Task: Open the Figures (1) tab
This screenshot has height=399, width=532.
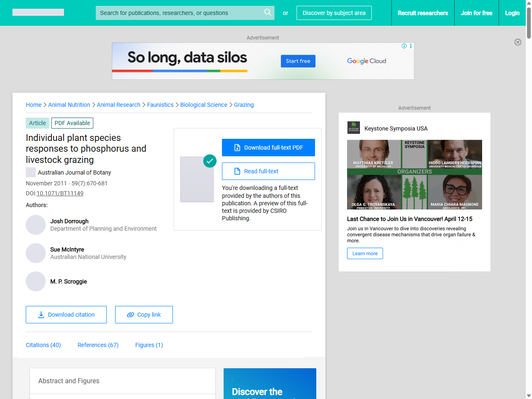Action: (149, 345)
